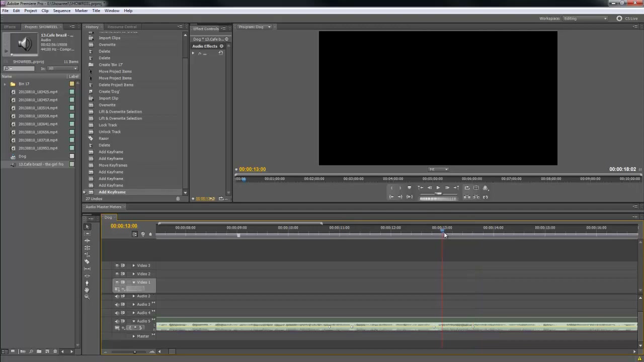The width and height of the screenshot is (644, 362).
Task: Click the Lift button icon
Action: point(467,197)
